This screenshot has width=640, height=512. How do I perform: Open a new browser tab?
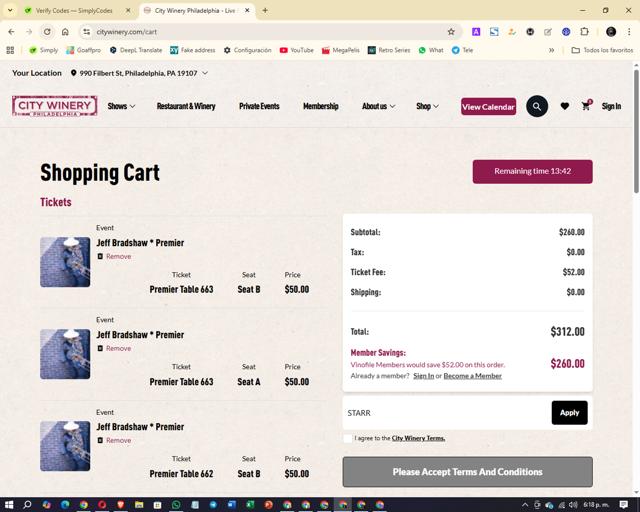265,11
